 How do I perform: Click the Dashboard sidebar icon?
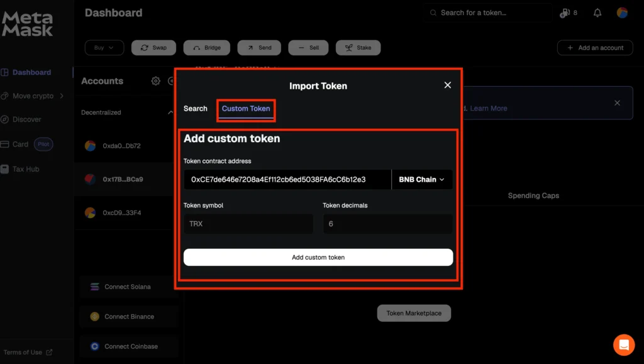pyautogui.click(x=4, y=72)
